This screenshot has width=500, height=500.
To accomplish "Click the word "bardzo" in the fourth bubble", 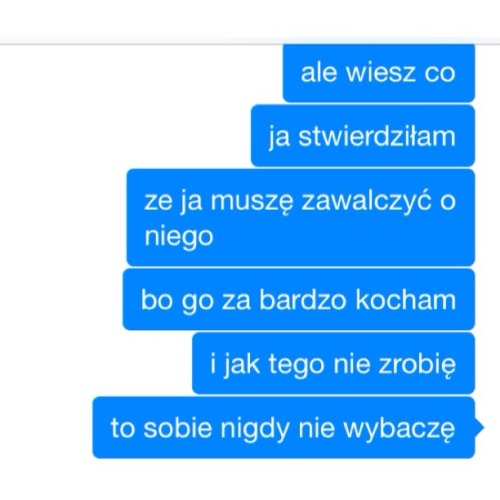I will [303, 299].
